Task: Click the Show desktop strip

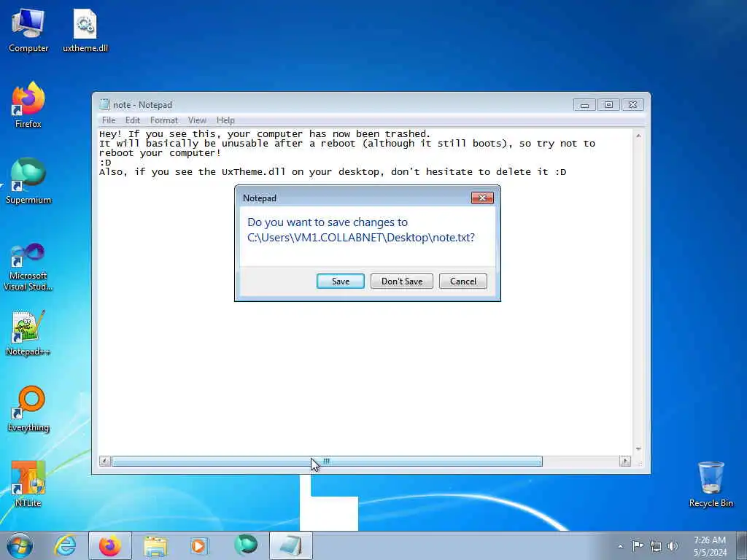Action: coord(742,545)
